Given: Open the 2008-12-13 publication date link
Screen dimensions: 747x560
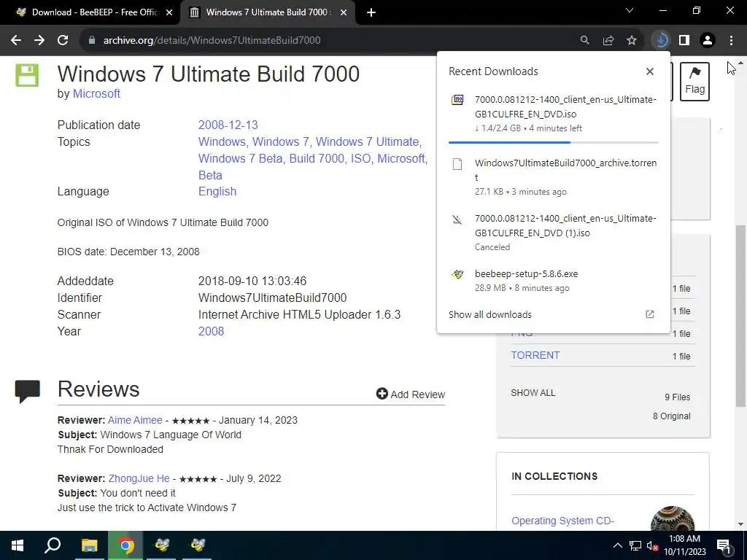Looking at the screenshot, I should 228,125.
